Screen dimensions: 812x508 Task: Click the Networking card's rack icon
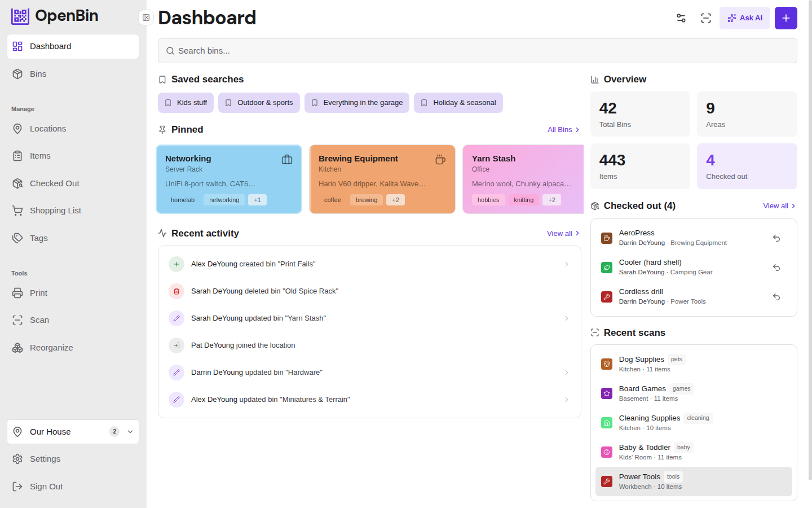[x=287, y=160]
